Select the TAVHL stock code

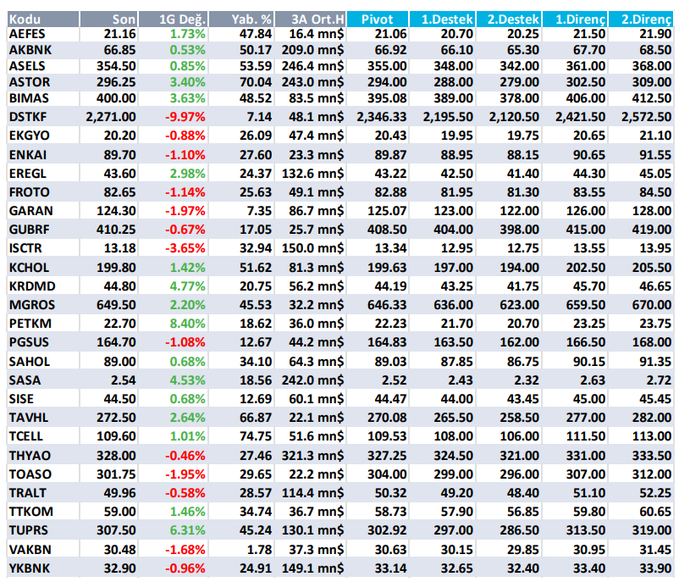(x=29, y=417)
